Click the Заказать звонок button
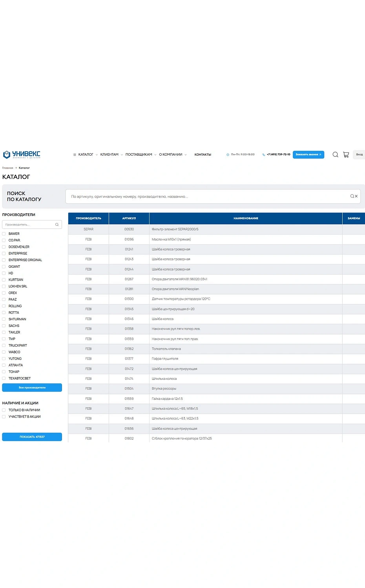The height and width of the screenshot is (588, 365). (x=308, y=154)
